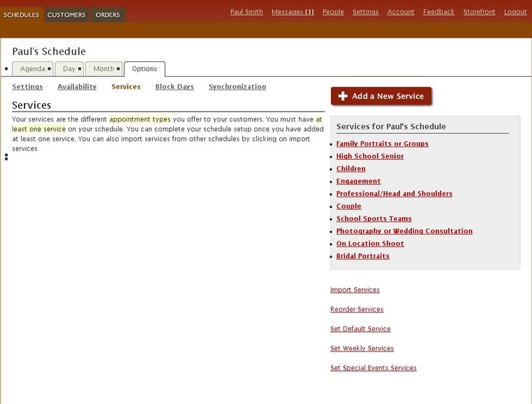This screenshot has width=532, height=404.
Task: Open the Bridal Portraits service
Action: pos(363,256)
